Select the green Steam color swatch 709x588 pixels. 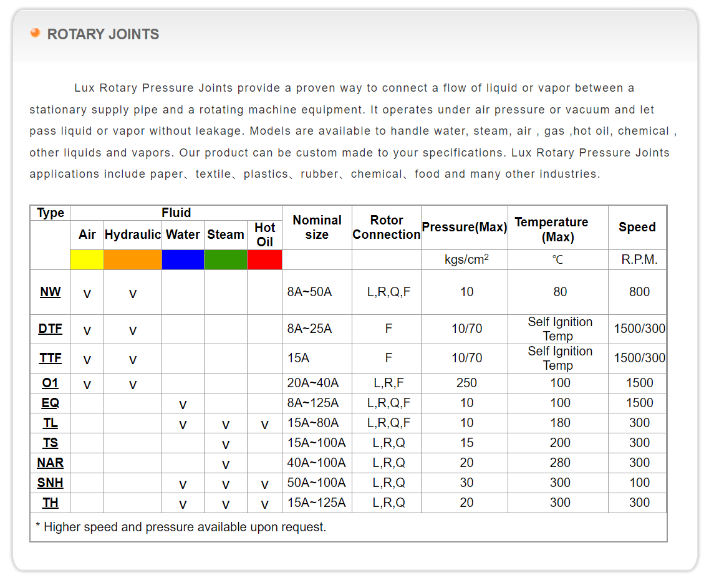pyautogui.click(x=226, y=259)
